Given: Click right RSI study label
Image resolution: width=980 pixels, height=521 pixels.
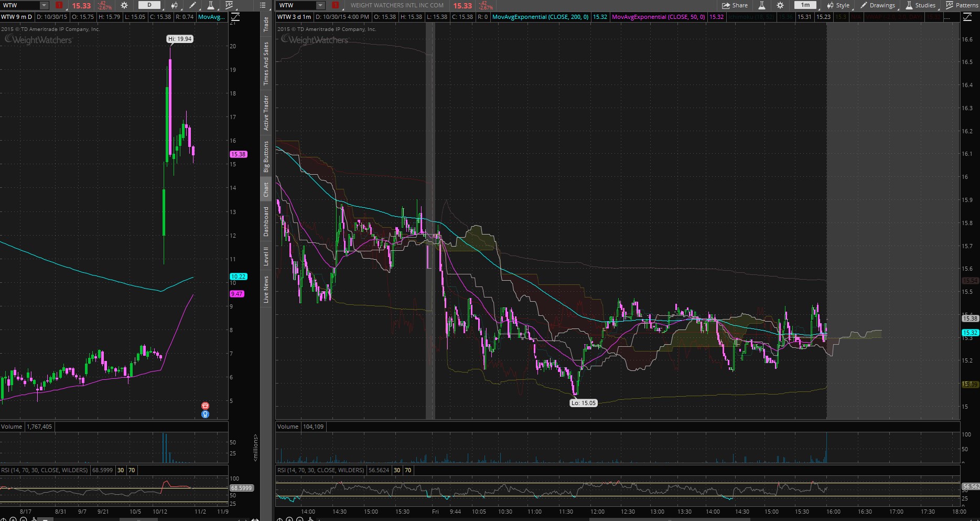Looking at the screenshot, I should [320, 470].
